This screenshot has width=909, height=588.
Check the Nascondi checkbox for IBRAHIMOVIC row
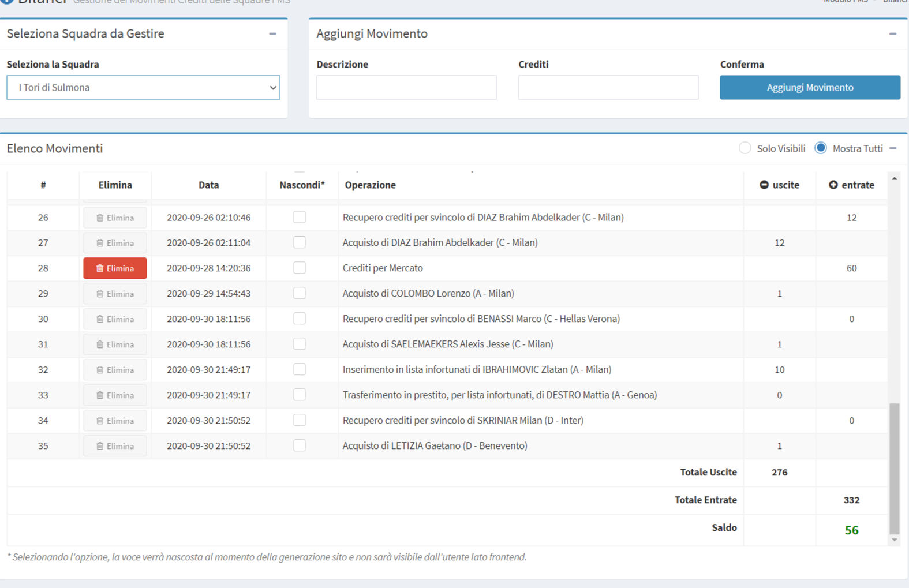click(300, 369)
